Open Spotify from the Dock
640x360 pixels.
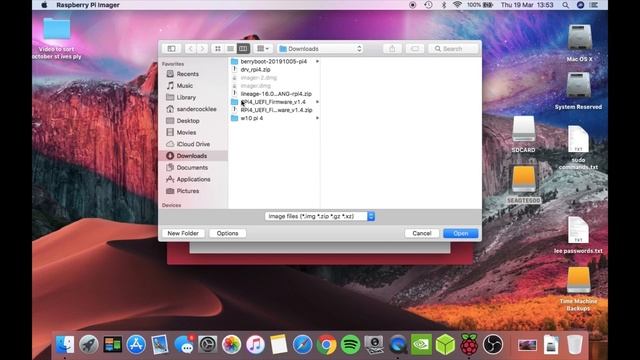pos(350,344)
